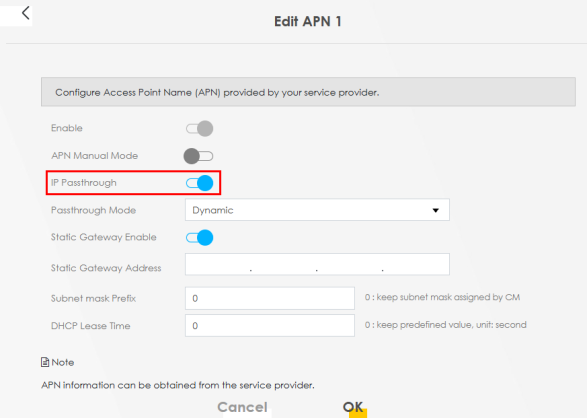Switch off Static Gateway Enable toggle
Screen dimensions: 587x418
(200, 238)
